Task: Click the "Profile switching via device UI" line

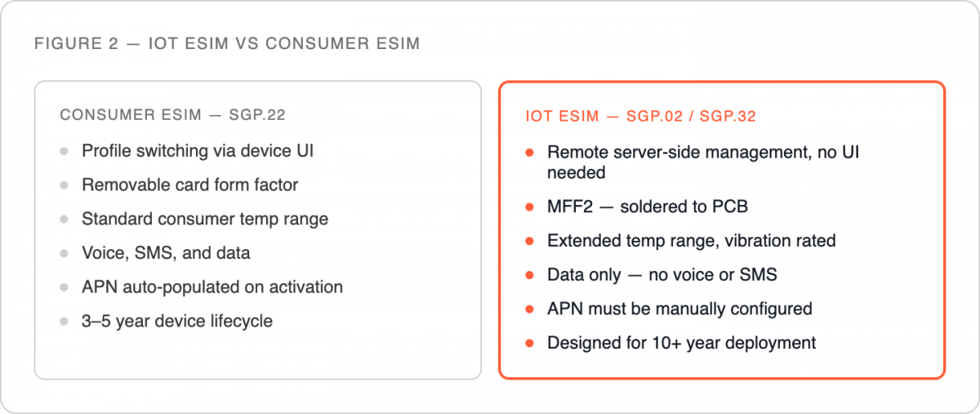Action: 198,151
